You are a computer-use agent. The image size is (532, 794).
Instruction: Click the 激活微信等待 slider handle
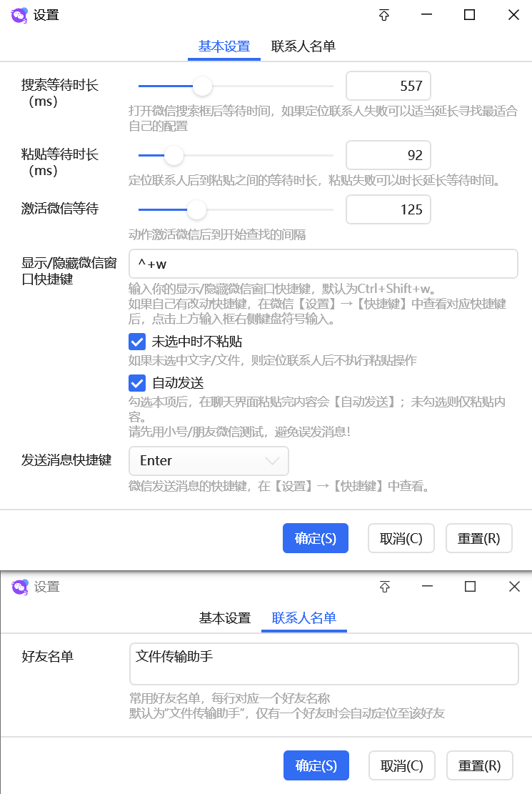pos(196,209)
